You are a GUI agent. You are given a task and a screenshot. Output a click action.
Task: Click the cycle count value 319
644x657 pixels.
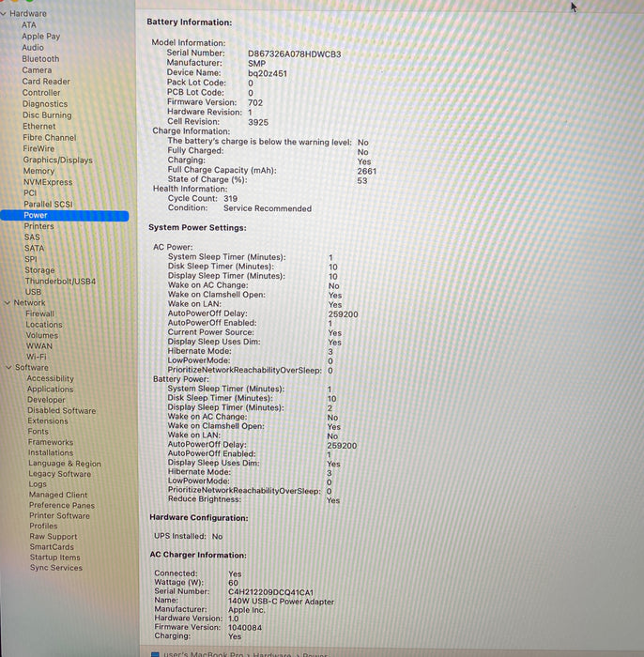[230, 199]
